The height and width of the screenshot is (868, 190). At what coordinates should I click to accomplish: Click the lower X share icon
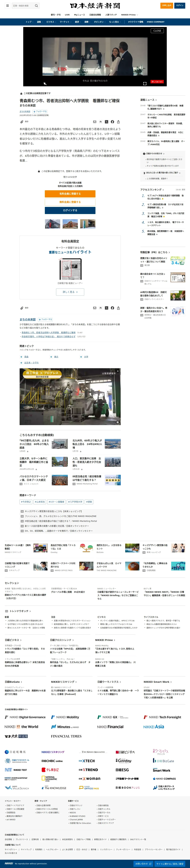tap(106, 308)
